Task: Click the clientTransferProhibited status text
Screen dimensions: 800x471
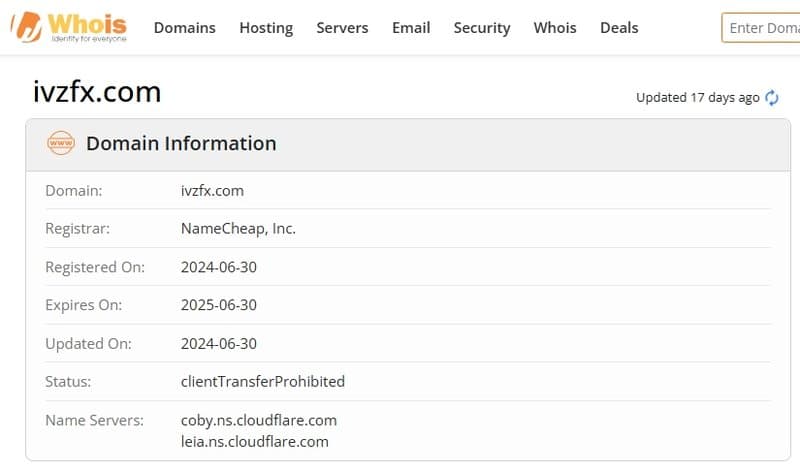Action: click(262, 381)
